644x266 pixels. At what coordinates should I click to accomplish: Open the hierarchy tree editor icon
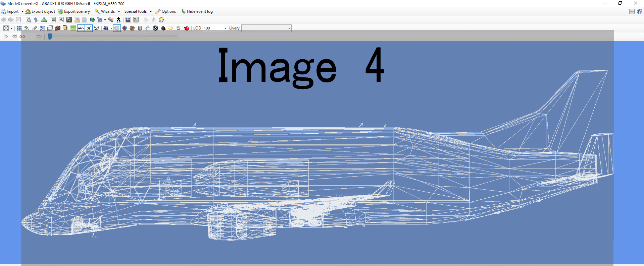click(44, 20)
